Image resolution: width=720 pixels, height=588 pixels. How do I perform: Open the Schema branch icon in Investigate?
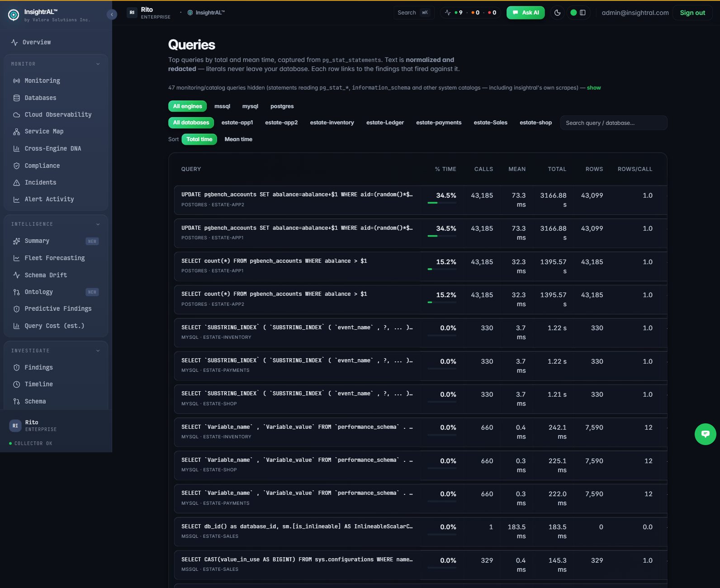[17, 402]
